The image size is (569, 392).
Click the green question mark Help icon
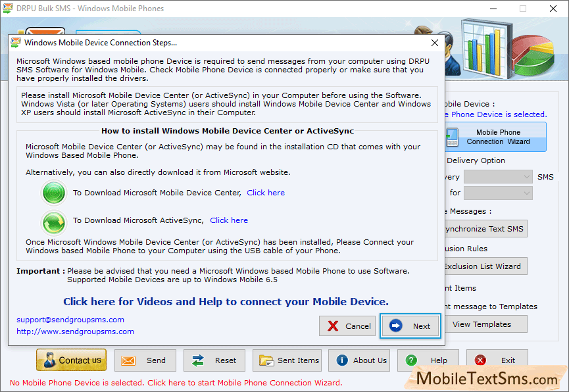(411, 360)
